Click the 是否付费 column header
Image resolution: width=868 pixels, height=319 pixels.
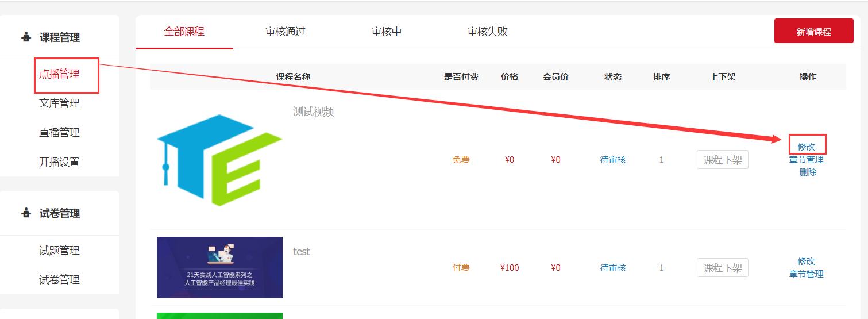461,76
